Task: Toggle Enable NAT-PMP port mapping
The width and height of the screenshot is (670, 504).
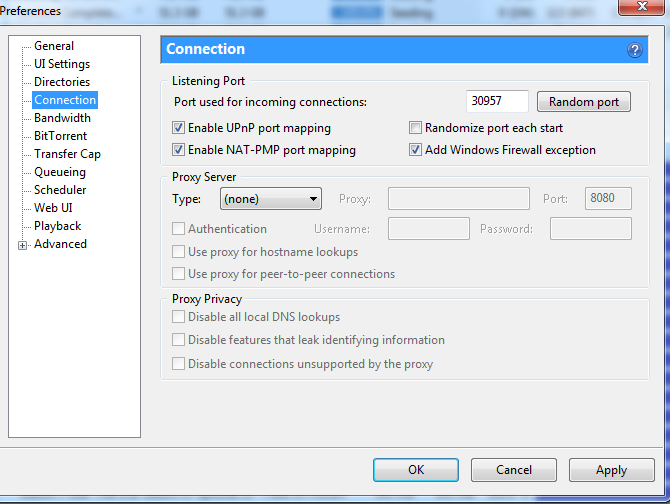Action: [179, 150]
